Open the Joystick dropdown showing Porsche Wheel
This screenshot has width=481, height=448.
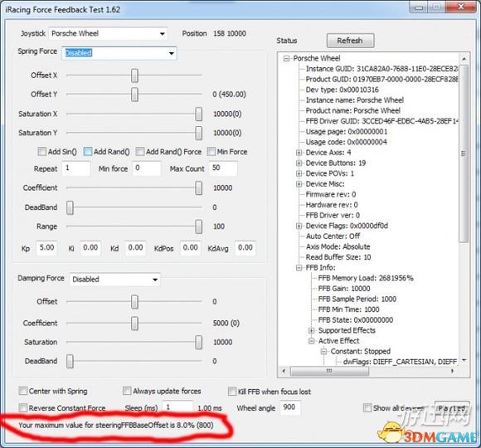108,33
